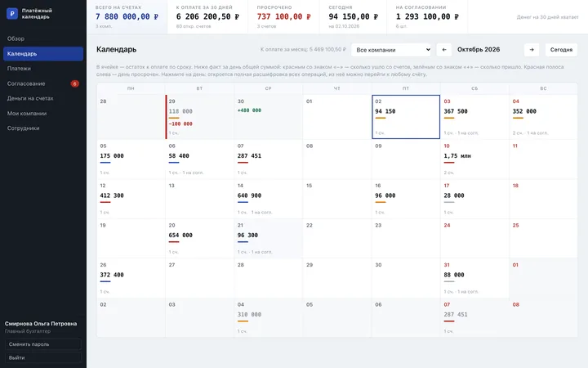Click the Выйти button
This screenshot has height=368, width=588.
point(43,357)
